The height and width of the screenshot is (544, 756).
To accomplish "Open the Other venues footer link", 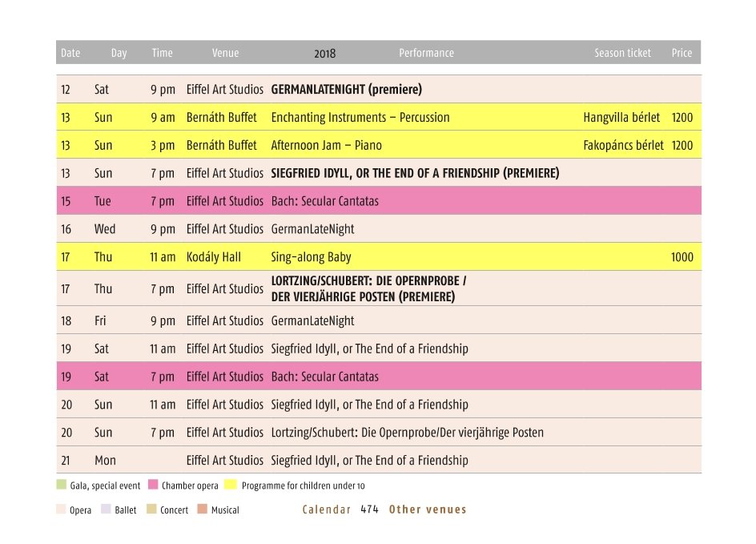I will click(x=428, y=510).
